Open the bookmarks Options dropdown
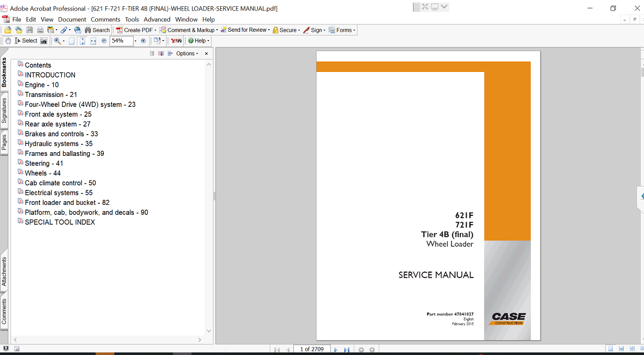 187,54
